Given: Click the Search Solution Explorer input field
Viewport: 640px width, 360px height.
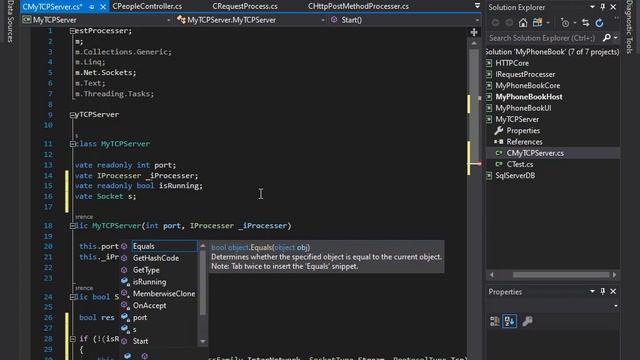Looking at the screenshot, I should [543, 38].
